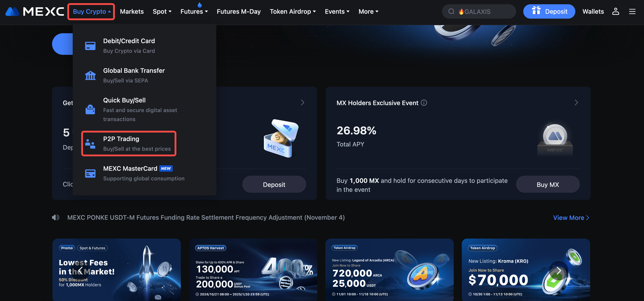
Task: Open the hamburger menu icon
Action: [x=632, y=11]
